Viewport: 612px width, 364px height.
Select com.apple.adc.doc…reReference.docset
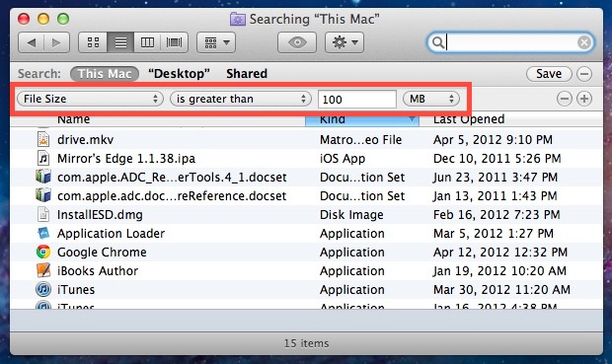coord(306,196)
